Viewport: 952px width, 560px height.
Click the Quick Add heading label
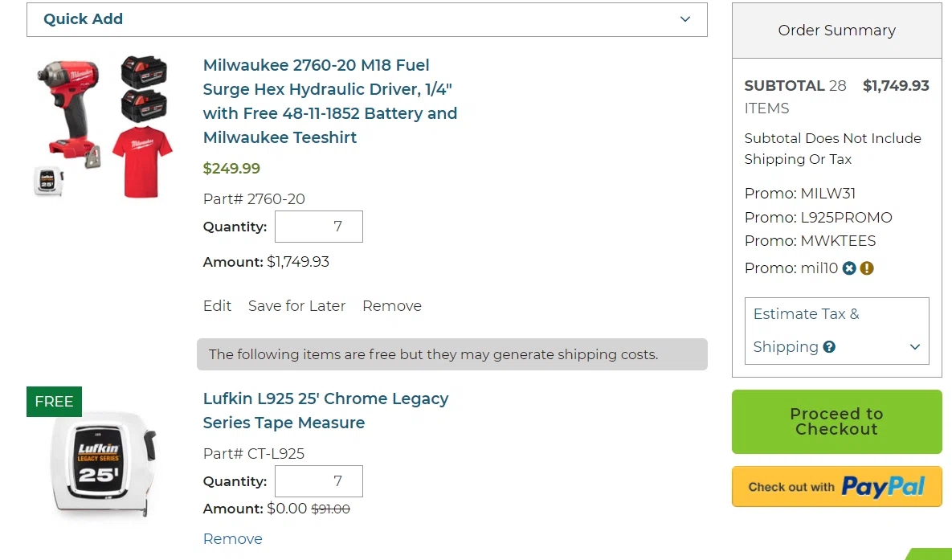pyautogui.click(x=84, y=19)
